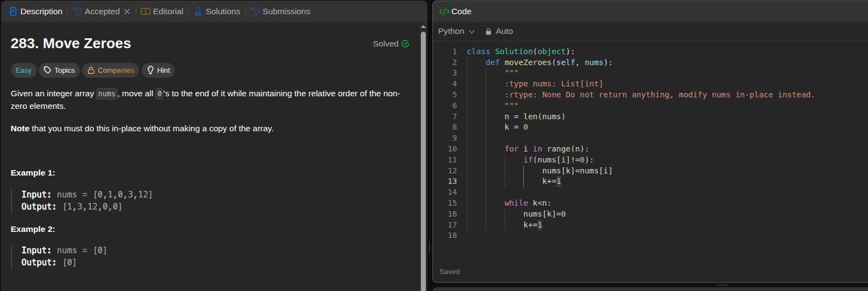Toggle the Auto setting in editor
Viewport: 868px width, 291px height.
(x=504, y=31)
